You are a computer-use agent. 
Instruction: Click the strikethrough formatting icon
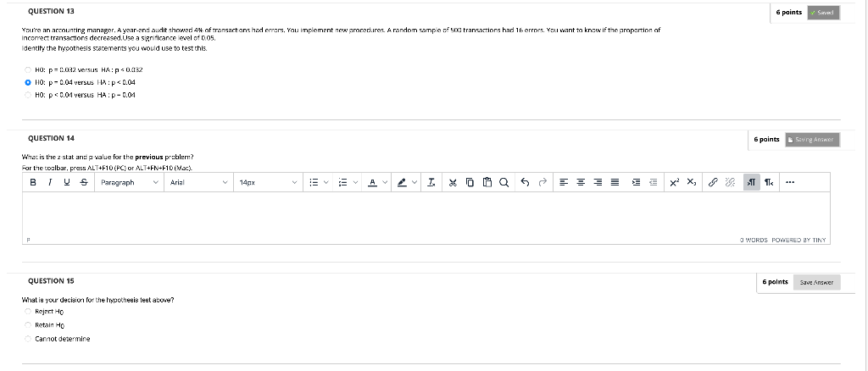pos(84,182)
